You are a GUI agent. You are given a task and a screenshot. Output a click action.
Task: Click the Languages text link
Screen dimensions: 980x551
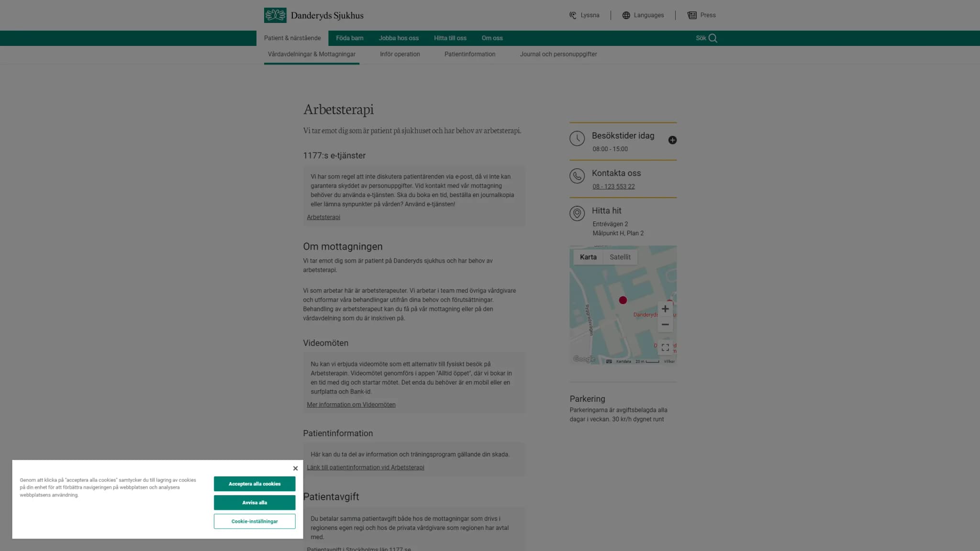[x=649, y=15]
